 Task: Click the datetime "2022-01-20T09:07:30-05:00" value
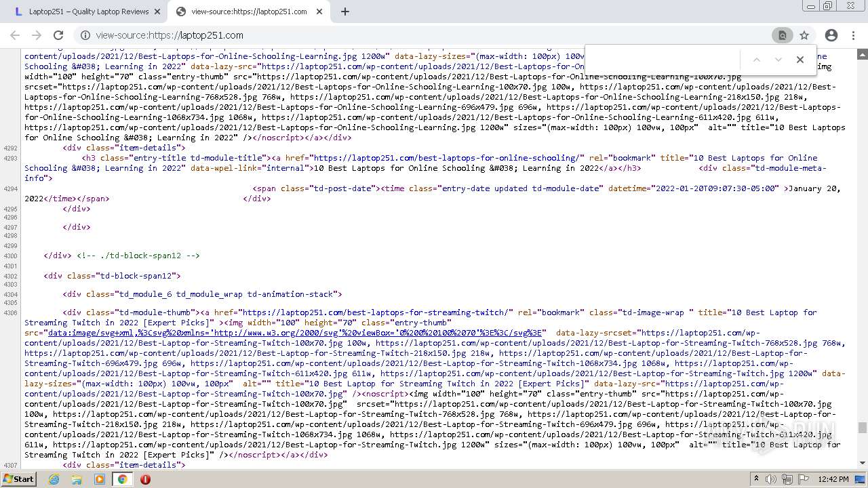(x=715, y=188)
